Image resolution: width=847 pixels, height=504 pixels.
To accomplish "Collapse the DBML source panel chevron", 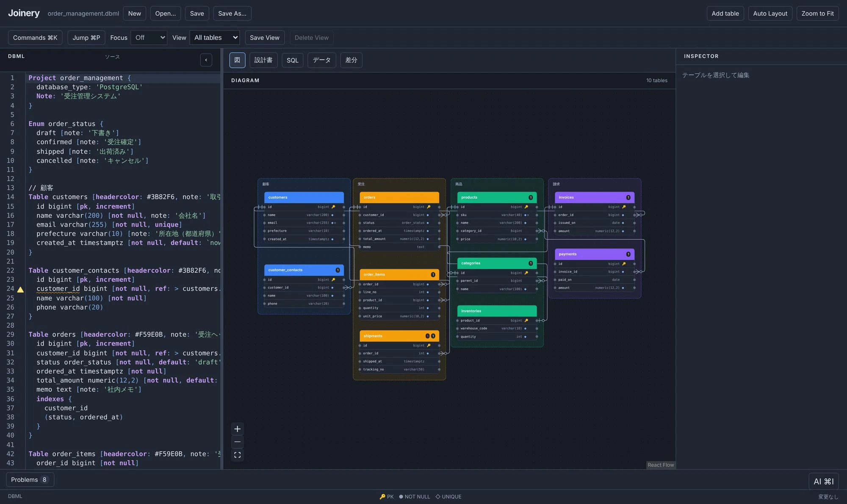I will (206, 60).
